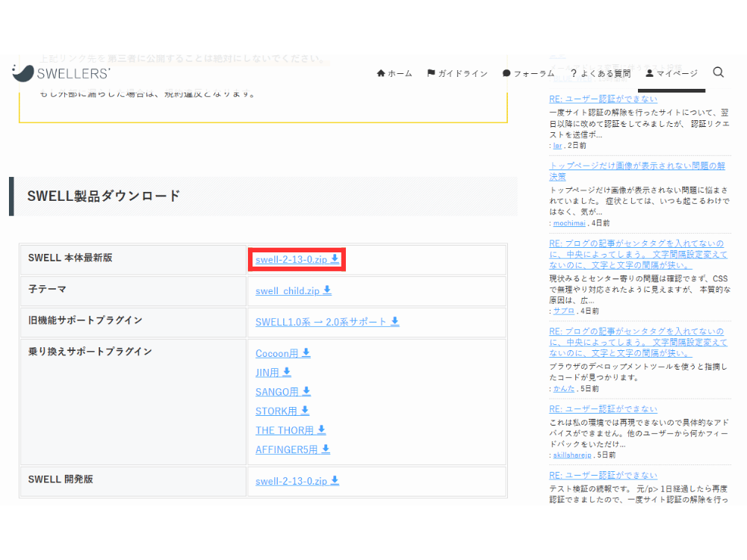Click the SWELL 開発版 row label

point(61,479)
